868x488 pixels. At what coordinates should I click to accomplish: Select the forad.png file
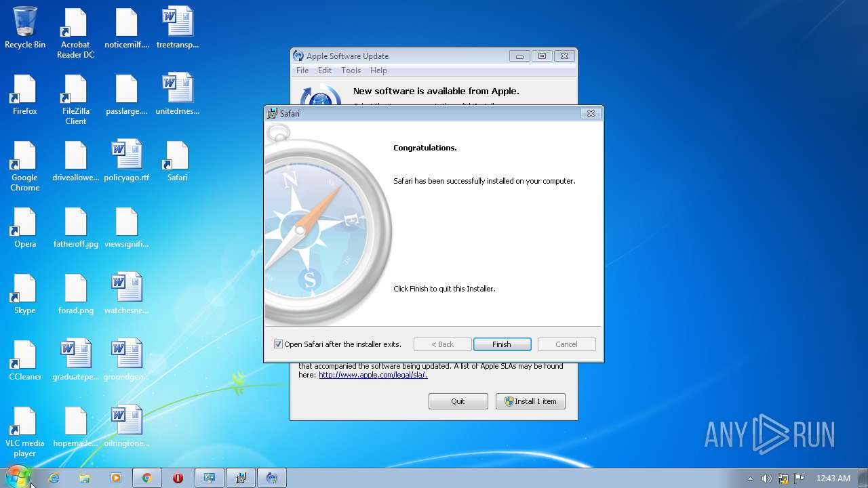(x=75, y=293)
